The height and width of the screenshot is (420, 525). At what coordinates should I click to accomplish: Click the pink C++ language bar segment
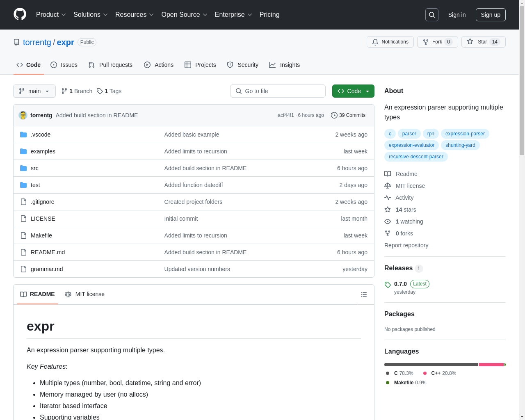[491, 365]
